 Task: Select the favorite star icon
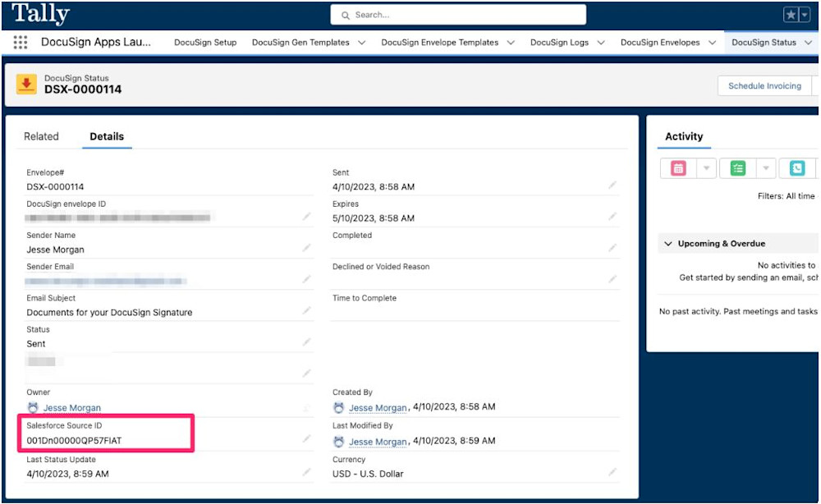coord(792,12)
